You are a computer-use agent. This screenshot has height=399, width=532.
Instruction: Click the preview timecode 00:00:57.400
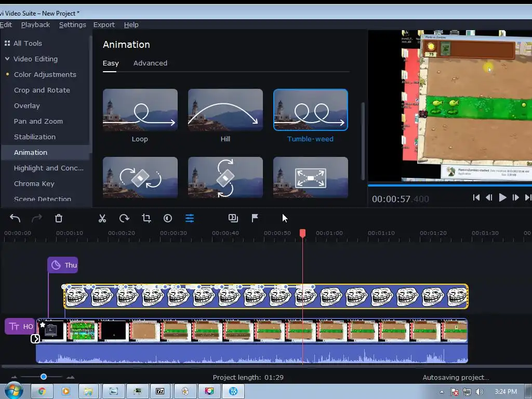coord(401,199)
